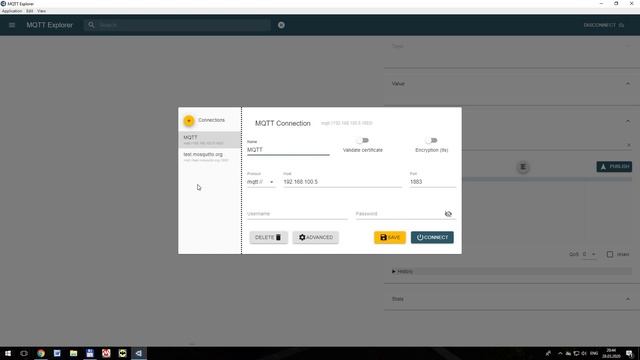Collapse the Value panel chevron
Image resolution: width=640 pixels, height=360 pixels.
coord(628,84)
